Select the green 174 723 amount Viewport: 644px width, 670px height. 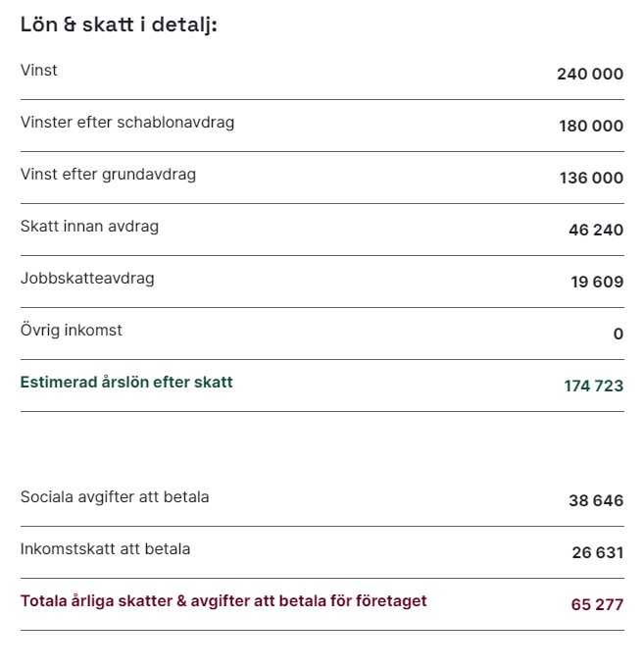(593, 387)
